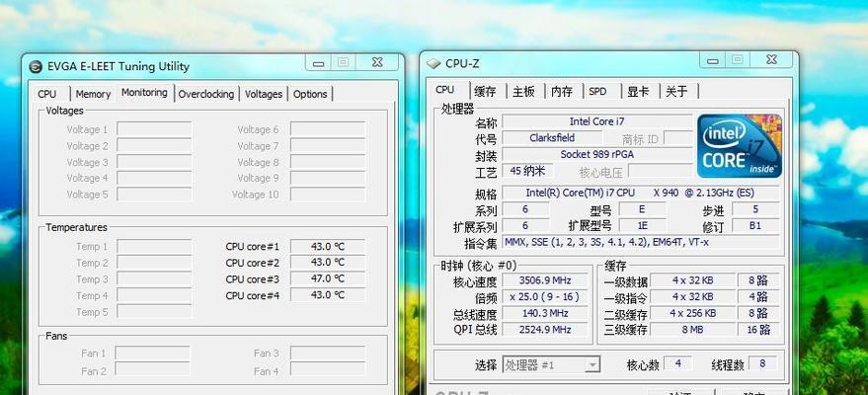Click the CPU core#3 47.0 °C field
Image resolution: width=868 pixels, height=395 pixels.
pos(328,278)
